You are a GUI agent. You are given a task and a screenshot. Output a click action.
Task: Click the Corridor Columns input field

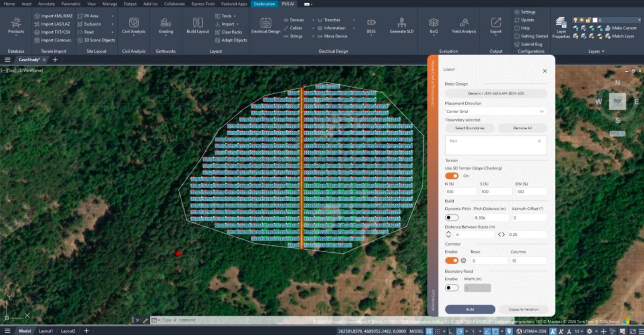tap(529, 261)
